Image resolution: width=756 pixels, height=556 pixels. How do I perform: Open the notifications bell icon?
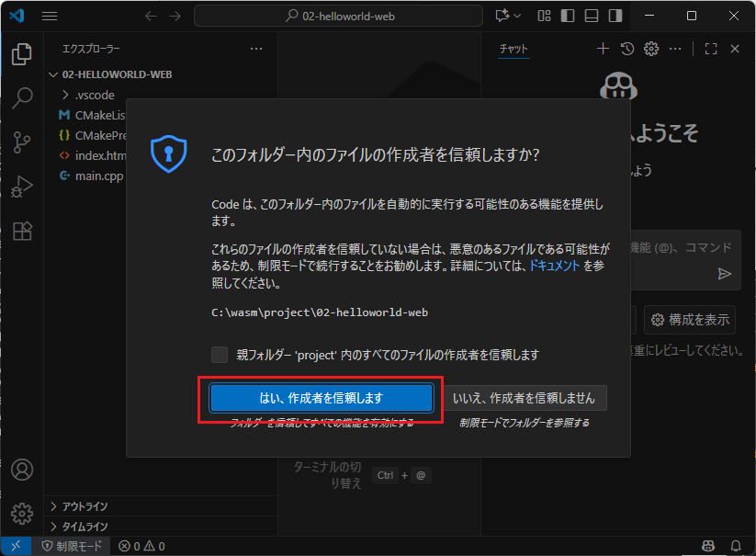coord(736,546)
